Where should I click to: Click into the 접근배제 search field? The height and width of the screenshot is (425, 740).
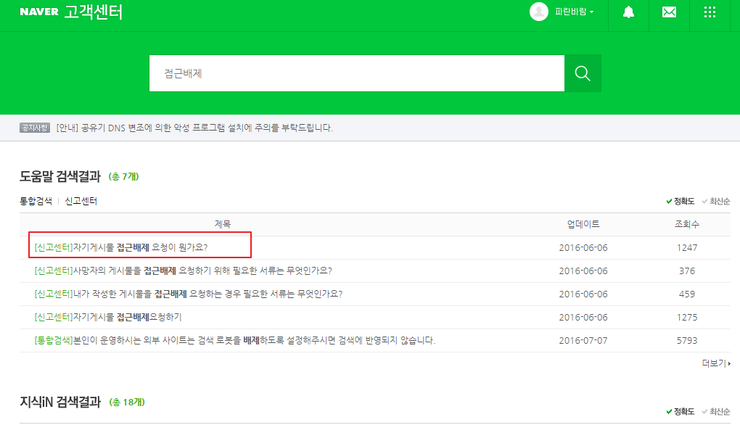pyautogui.click(x=357, y=73)
